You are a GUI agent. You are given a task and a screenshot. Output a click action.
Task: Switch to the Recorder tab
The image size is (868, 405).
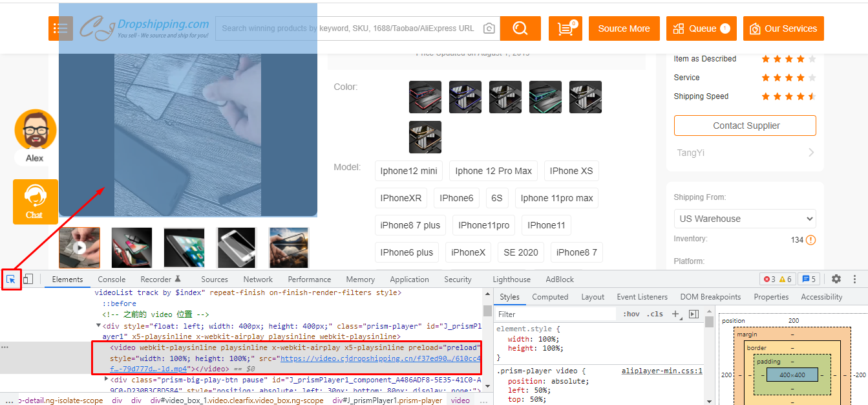161,279
